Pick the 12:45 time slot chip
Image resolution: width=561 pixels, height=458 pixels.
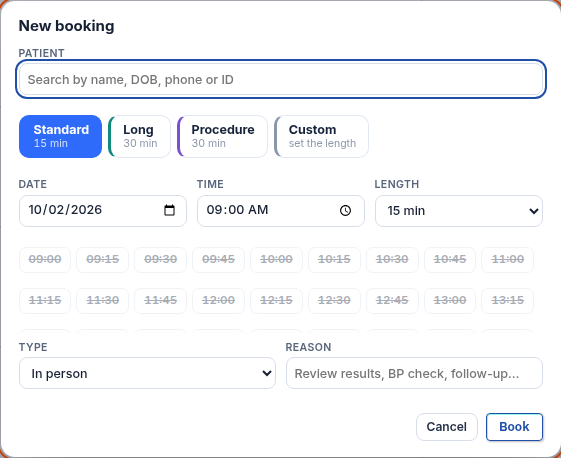392,301
